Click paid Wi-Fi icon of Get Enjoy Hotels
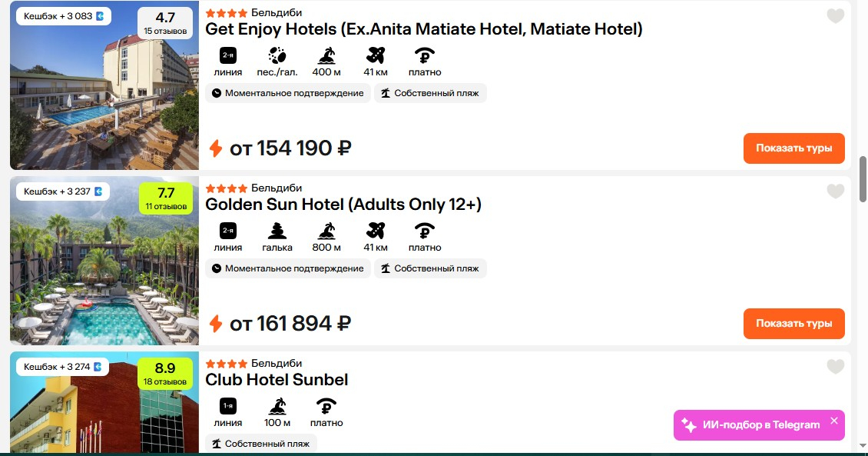Viewport: 868px width, 456px height. point(425,55)
